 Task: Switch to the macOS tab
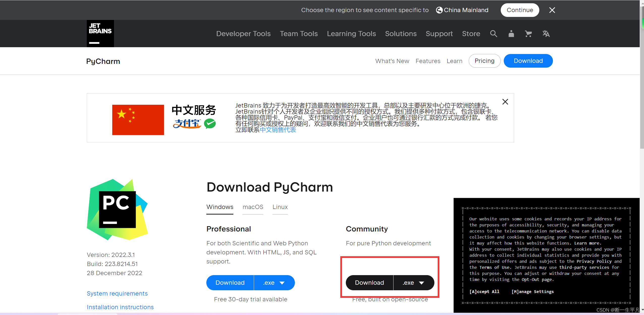tap(253, 207)
